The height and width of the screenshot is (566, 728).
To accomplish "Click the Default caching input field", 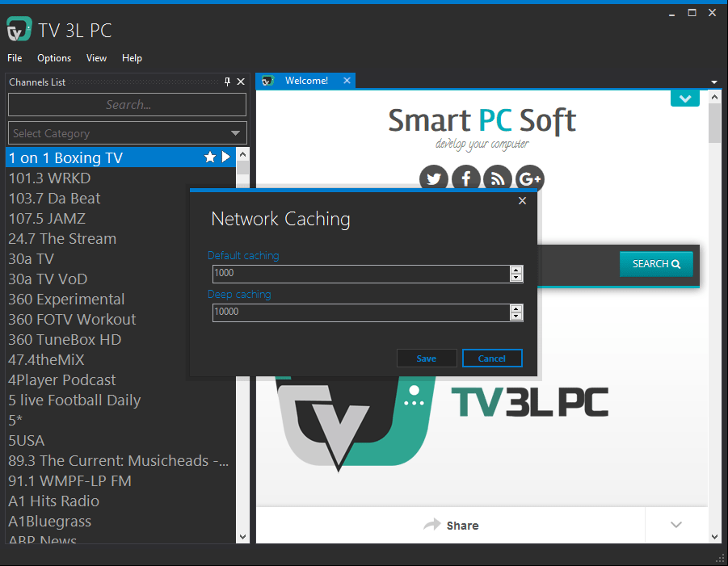I will tap(361, 274).
